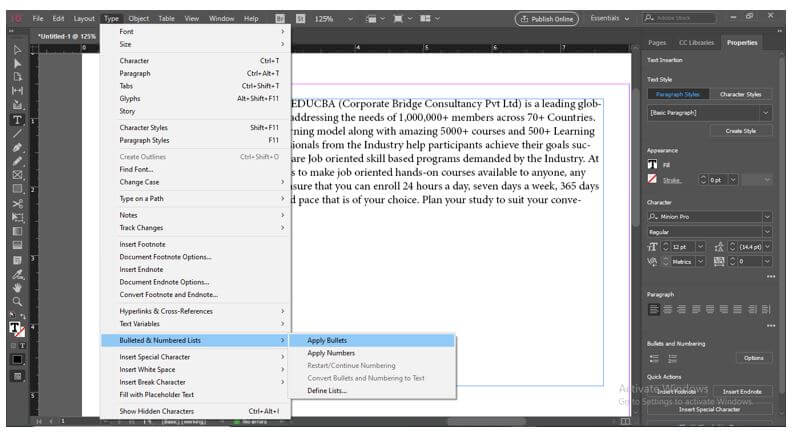The image size is (809, 435).
Task: Open Adobe Bridge from top bar
Action: 280,19
